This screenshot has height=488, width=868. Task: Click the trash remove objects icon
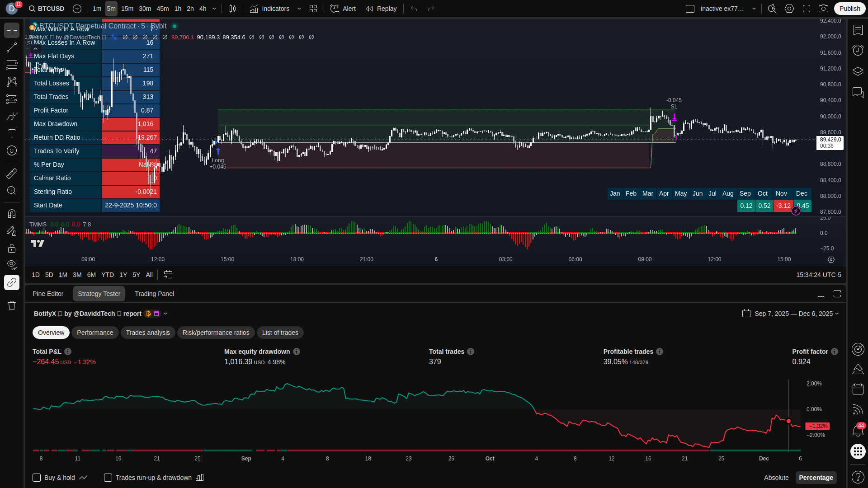(12, 305)
